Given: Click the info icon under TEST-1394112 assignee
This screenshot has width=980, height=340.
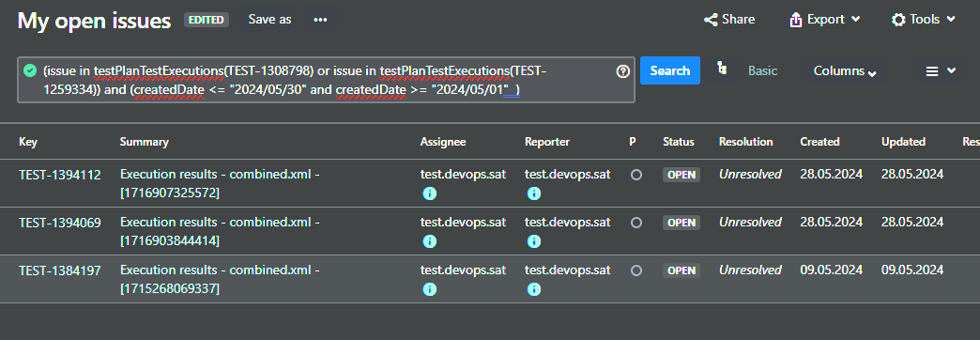Looking at the screenshot, I should 429,193.
